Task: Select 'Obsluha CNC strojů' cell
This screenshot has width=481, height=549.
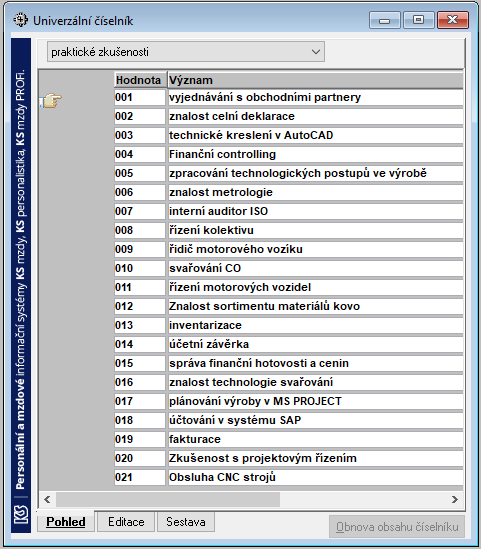Action: click(315, 477)
